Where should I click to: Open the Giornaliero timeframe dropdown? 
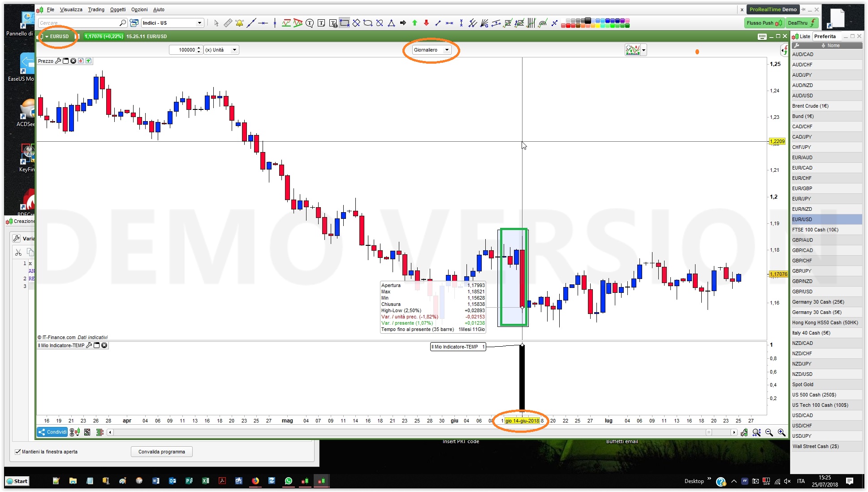(446, 50)
